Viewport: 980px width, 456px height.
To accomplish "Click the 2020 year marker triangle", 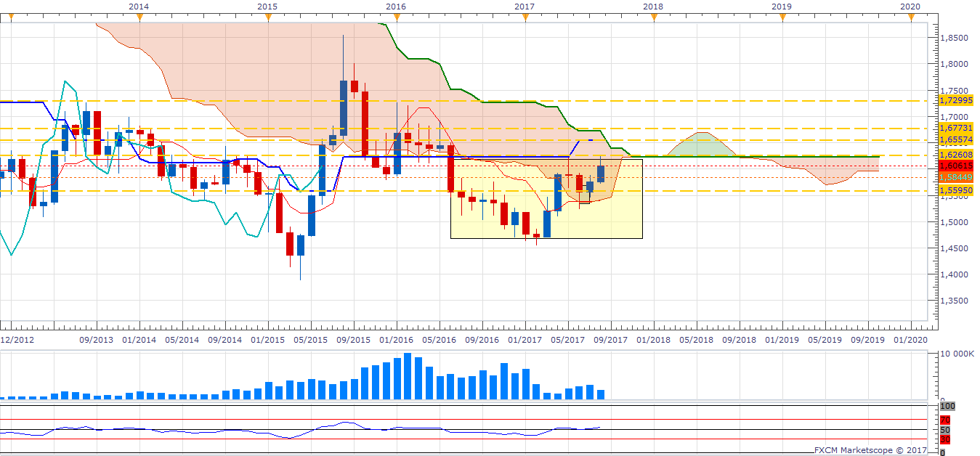I will point(910,18).
